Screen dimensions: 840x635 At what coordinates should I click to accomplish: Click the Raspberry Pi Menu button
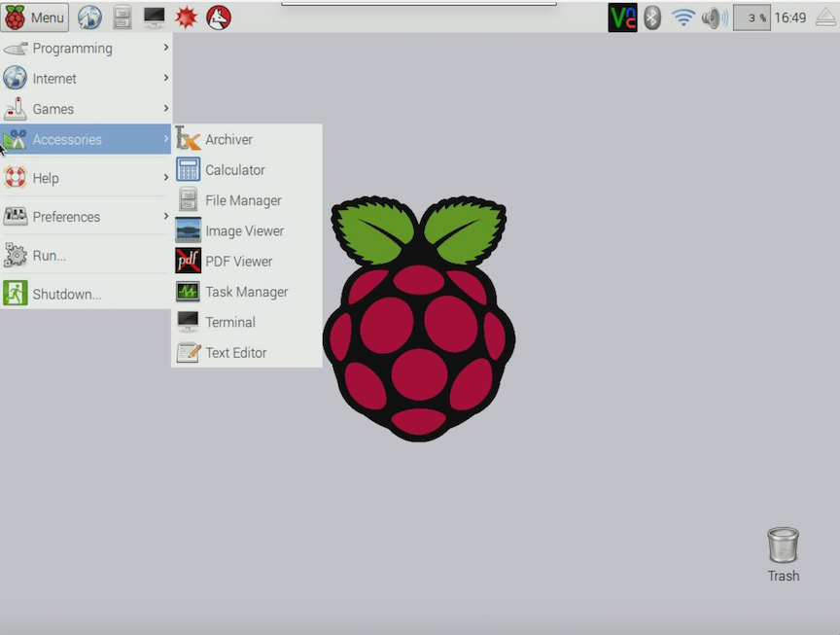pos(35,18)
